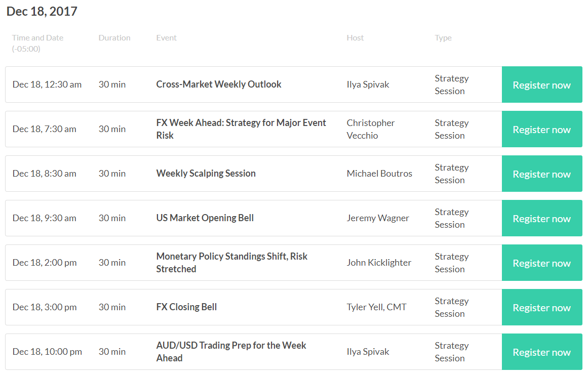The image size is (588, 375).
Task: Click the Time and Date column header
Action: (37, 43)
